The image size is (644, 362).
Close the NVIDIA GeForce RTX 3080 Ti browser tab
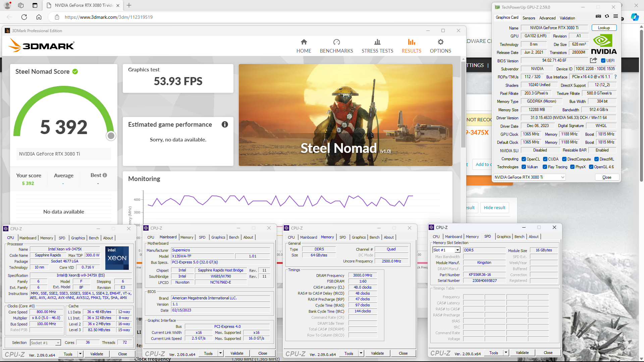118,5
